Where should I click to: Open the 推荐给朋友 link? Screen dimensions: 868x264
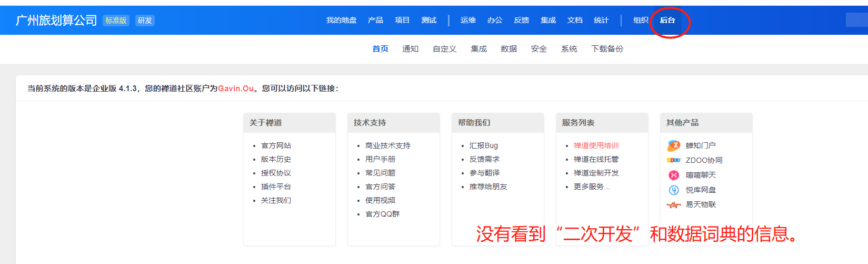click(x=488, y=187)
